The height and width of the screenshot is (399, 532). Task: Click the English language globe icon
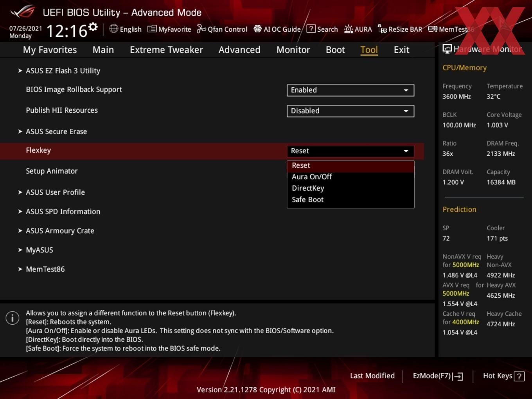tap(113, 29)
